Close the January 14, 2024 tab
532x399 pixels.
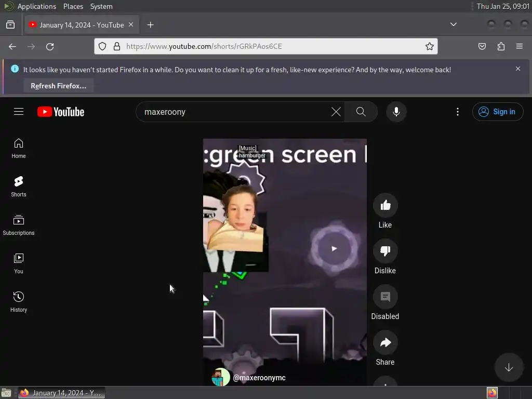131,25
